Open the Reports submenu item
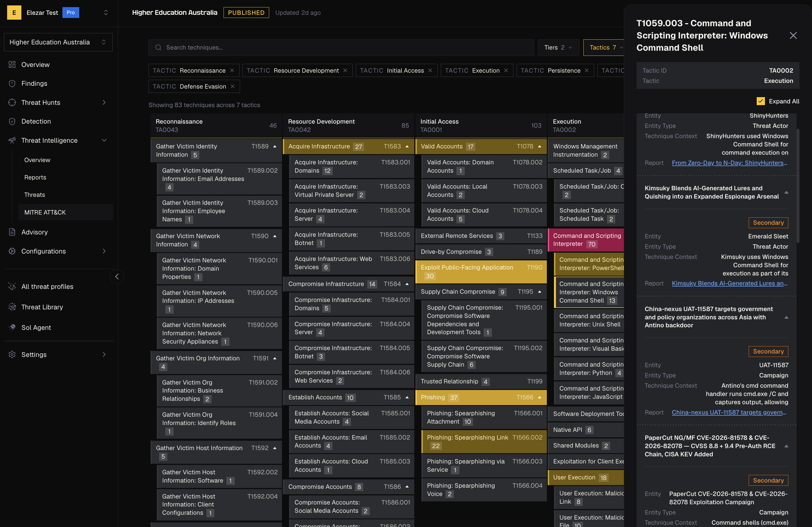The image size is (812, 527). point(35,177)
